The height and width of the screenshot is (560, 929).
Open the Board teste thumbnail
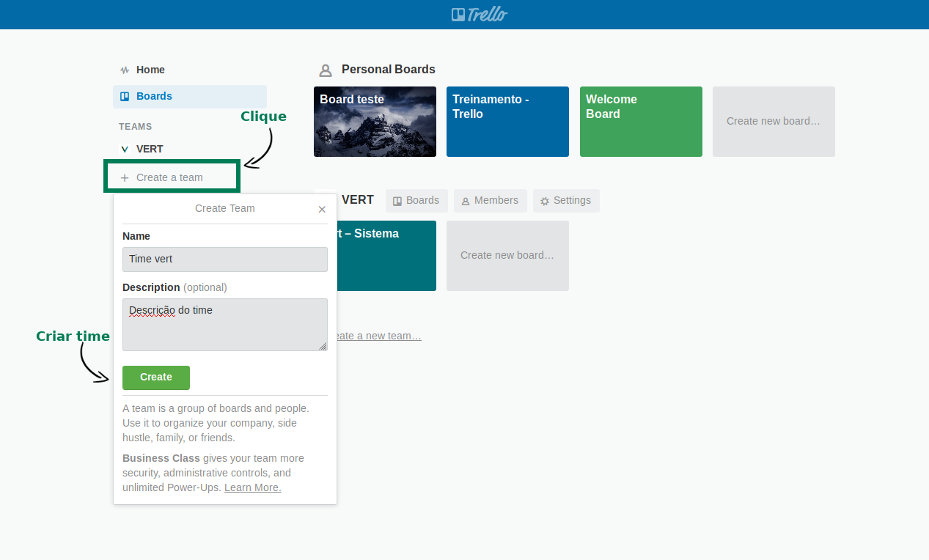click(x=375, y=122)
